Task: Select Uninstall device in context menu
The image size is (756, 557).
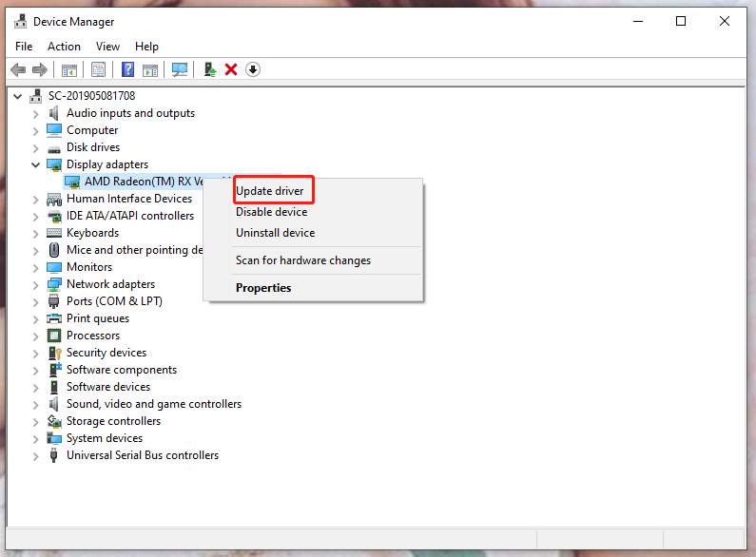Action: [x=276, y=233]
